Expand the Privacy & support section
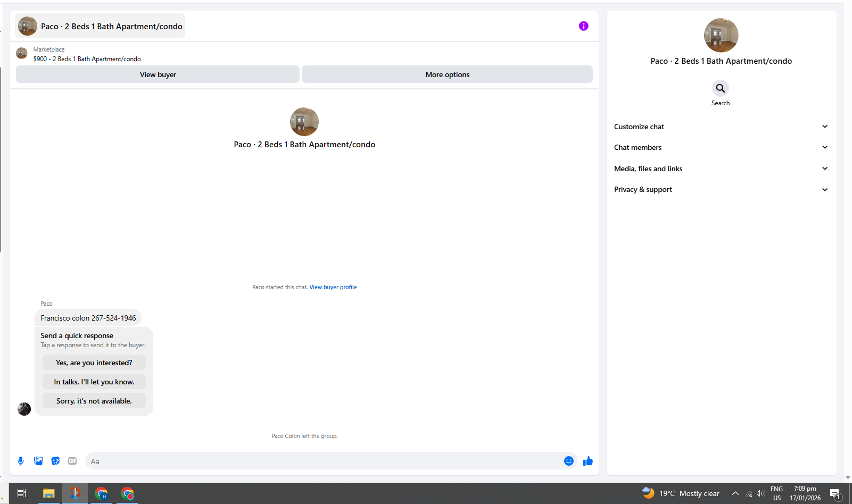This screenshot has height=504, width=852. pos(721,189)
